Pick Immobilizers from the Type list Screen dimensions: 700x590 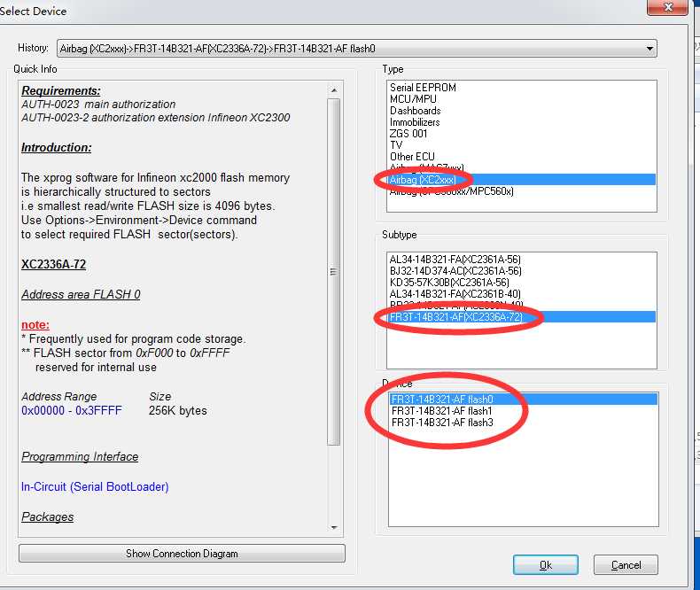click(x=415, y=122)
